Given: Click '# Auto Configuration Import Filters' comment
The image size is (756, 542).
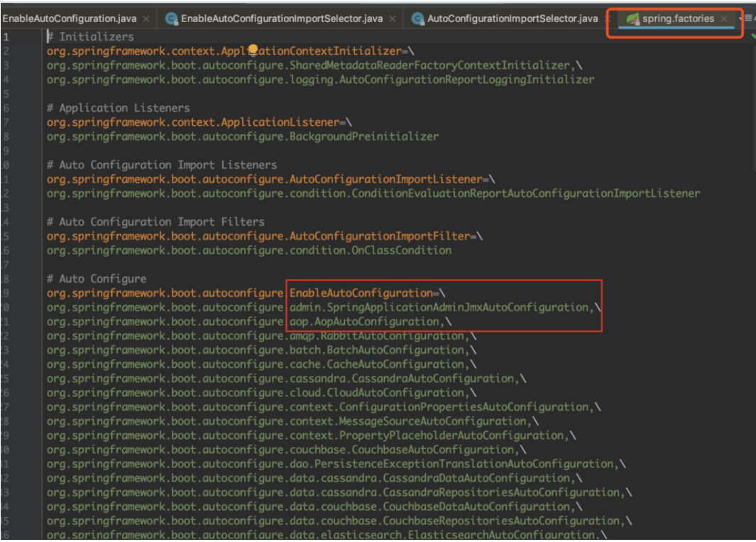Looking at the screenshot, I should click(155, 222).
